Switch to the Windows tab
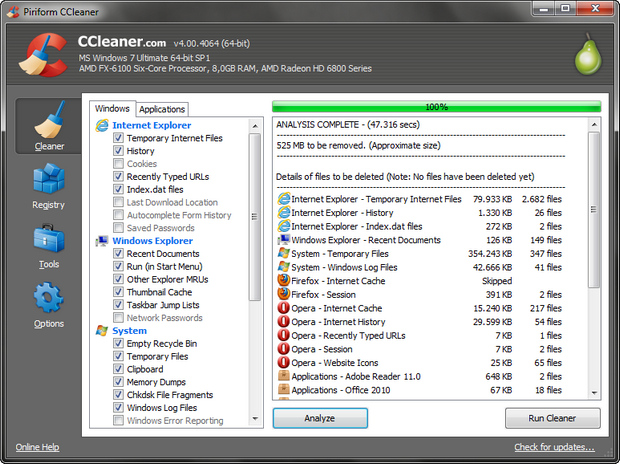Image resolution: width=620 pixels, height=464 pixels. [x=112, y=108]
